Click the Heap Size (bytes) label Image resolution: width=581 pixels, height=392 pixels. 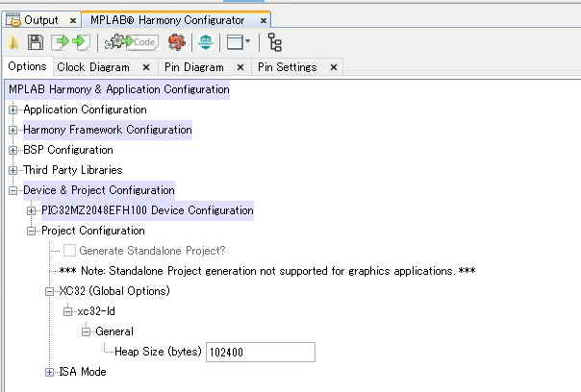click(158, 352)
